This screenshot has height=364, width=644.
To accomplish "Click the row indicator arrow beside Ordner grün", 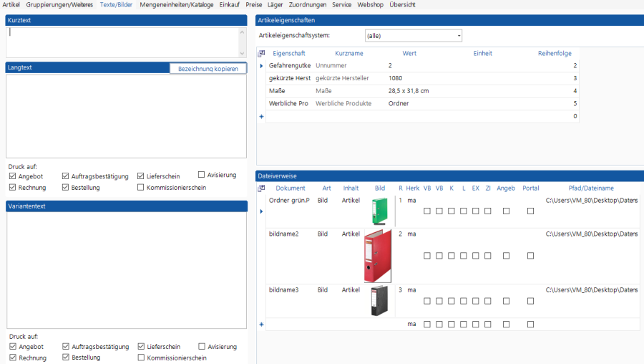I will pyautogui.click(x=261, y=211).
